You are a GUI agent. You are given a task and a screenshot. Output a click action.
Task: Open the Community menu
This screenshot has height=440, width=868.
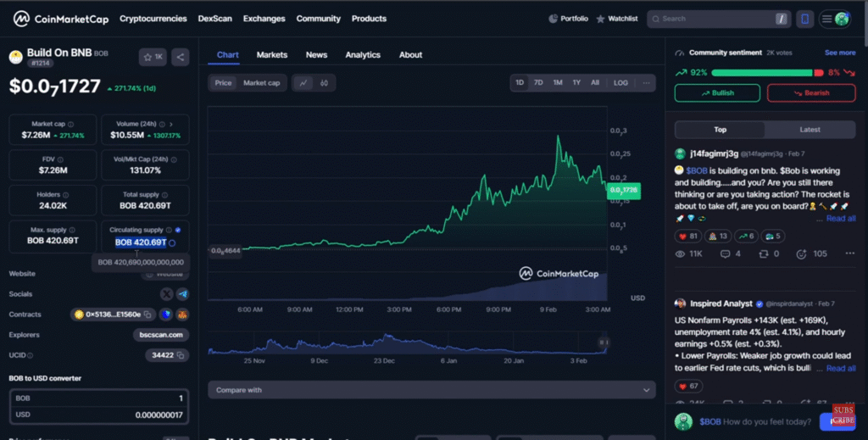pos(319,19)
